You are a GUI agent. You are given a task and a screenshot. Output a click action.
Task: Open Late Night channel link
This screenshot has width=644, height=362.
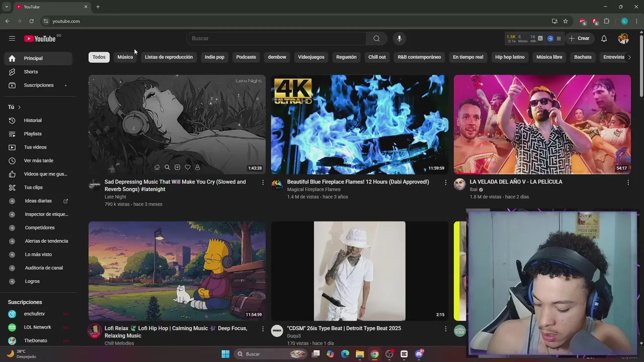click(115, 197)
